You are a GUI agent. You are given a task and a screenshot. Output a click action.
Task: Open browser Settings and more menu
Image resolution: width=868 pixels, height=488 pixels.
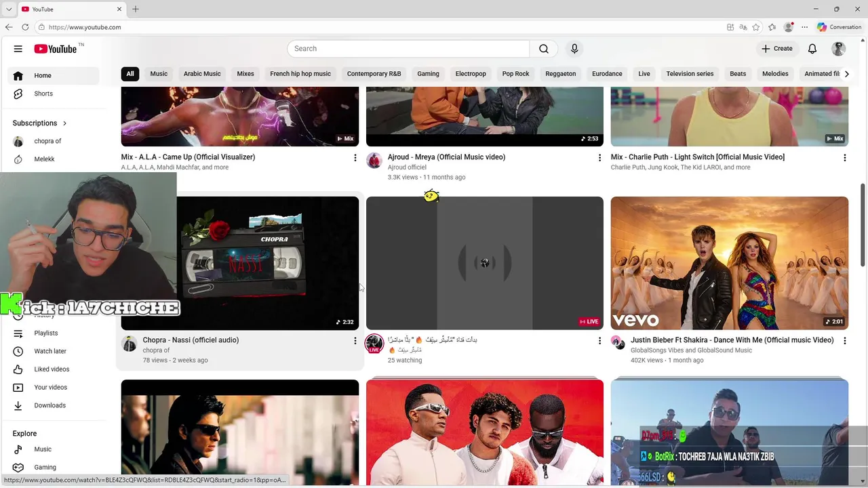[804, 27]
